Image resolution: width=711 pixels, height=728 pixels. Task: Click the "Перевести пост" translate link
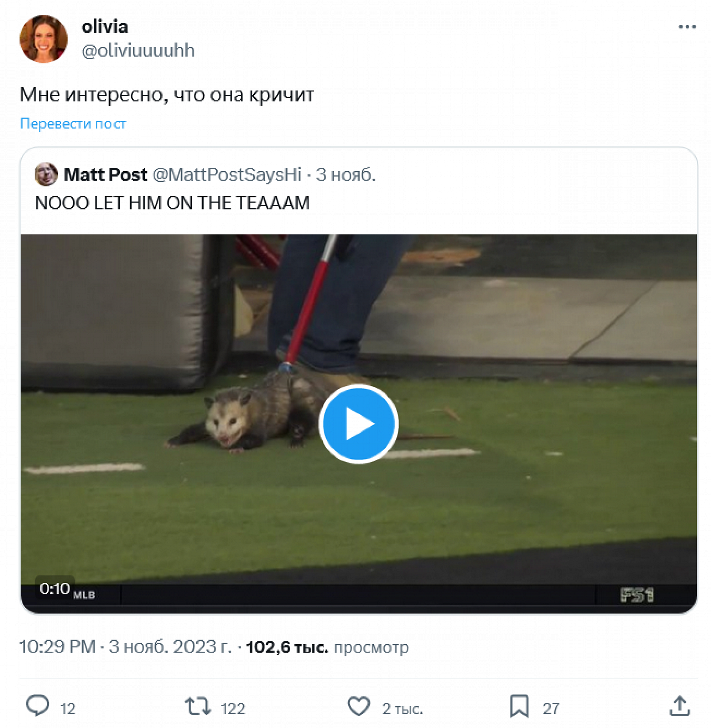pos(73,124)
